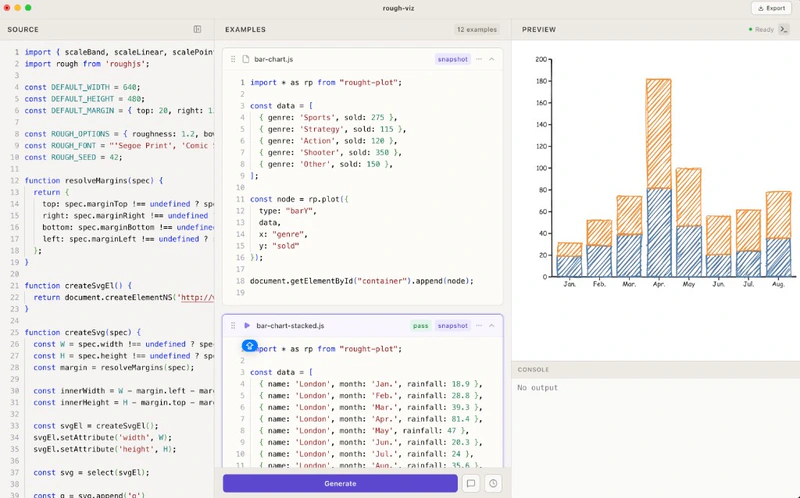Click the bar-chart-stacked.js file name

click(x=290, y=326)
